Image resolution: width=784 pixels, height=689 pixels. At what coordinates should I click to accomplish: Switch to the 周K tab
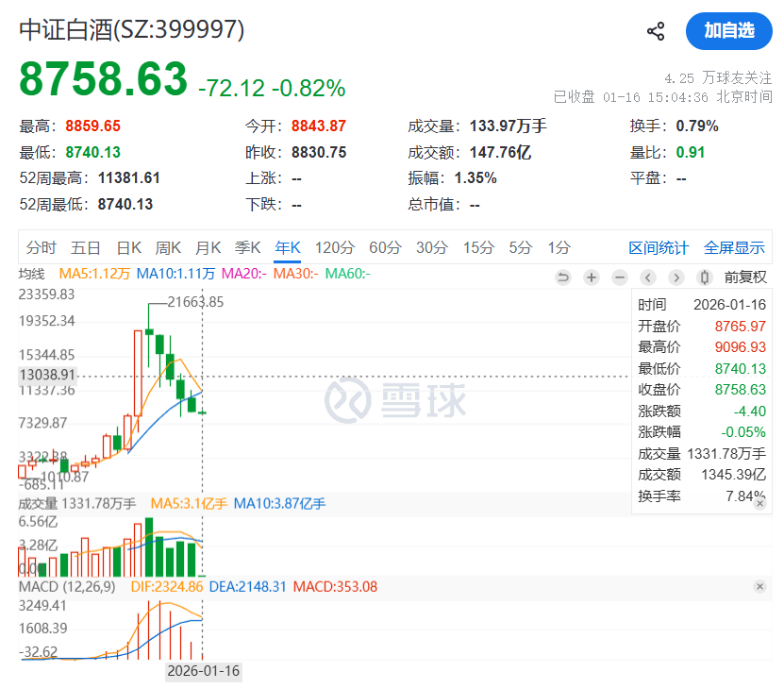(168, 248)
